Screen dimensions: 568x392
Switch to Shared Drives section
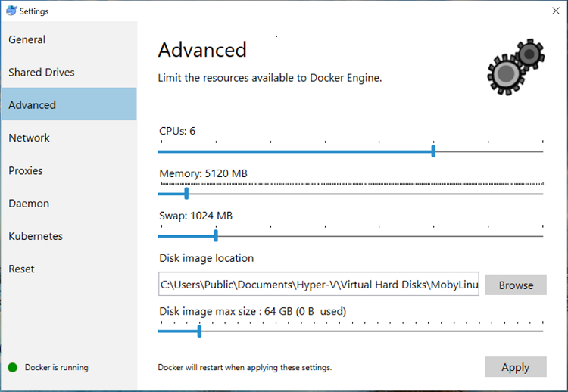coord(69,73)
